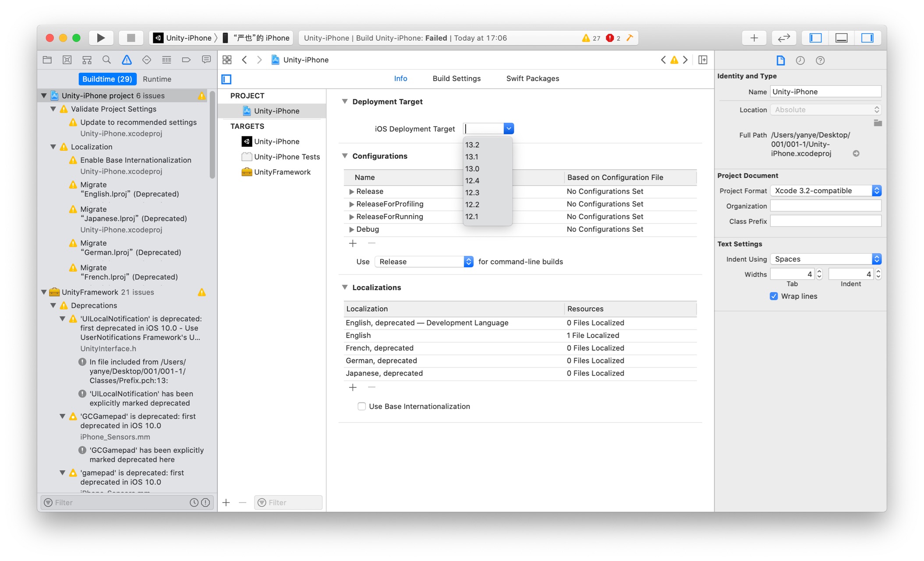Show the Quick Help inspector icon

820,60
